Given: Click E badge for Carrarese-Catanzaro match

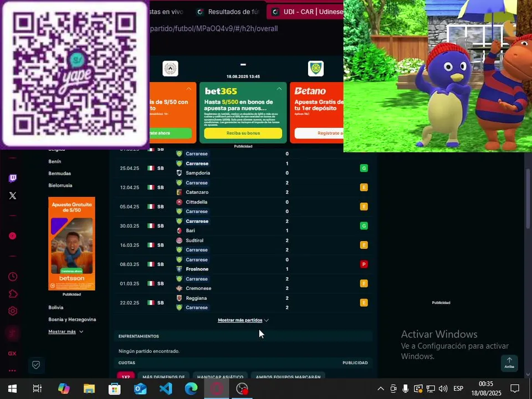Looking at the screenshot, I should point(364,187).
